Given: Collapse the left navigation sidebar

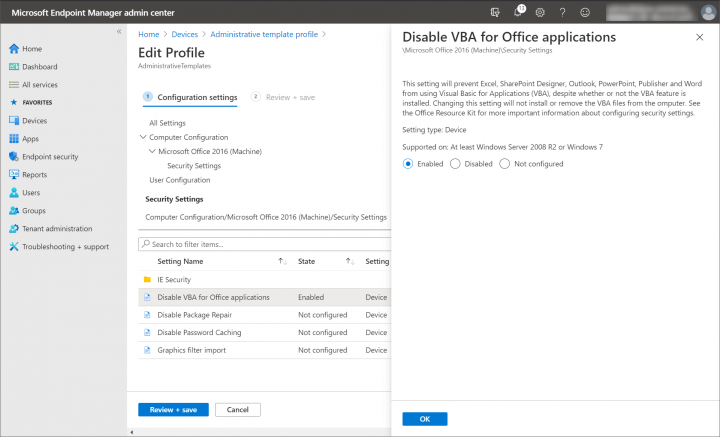Looking at the screenshot, I should coord(119,31).
